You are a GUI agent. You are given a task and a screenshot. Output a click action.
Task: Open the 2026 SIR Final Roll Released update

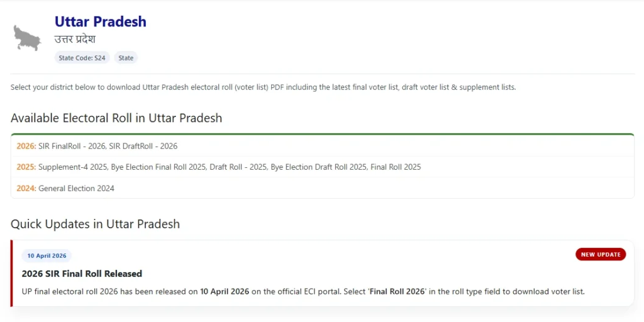click(82, 274)
